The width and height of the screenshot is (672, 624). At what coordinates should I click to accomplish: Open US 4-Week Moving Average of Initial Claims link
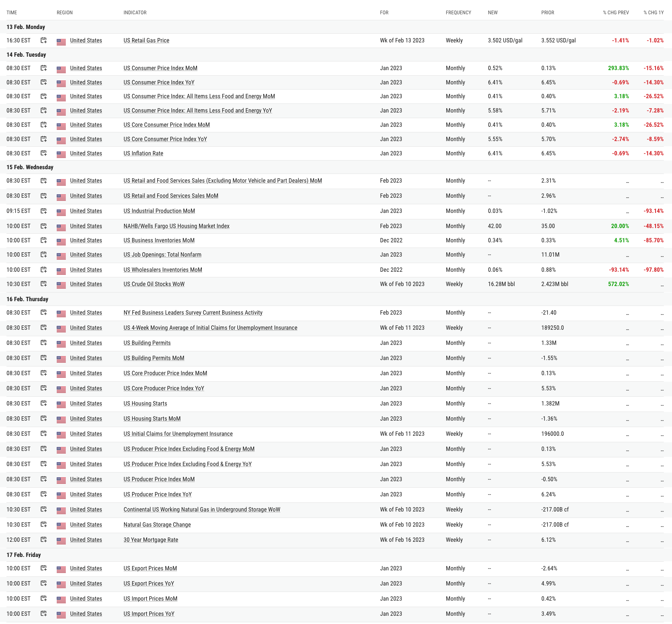pos(210,328)
